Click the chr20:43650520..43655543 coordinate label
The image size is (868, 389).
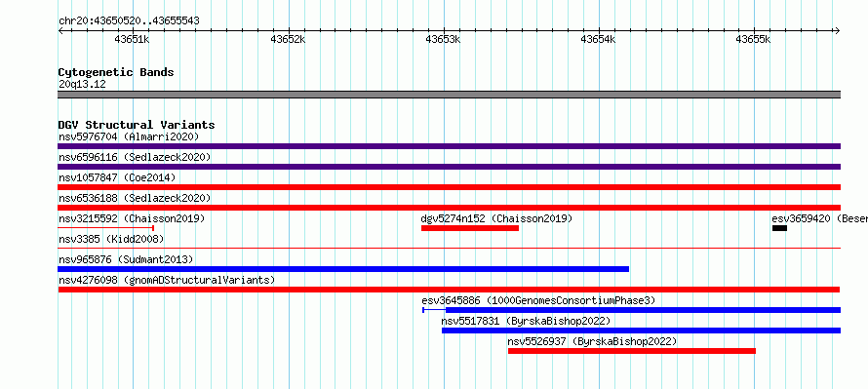pos(129,21)
